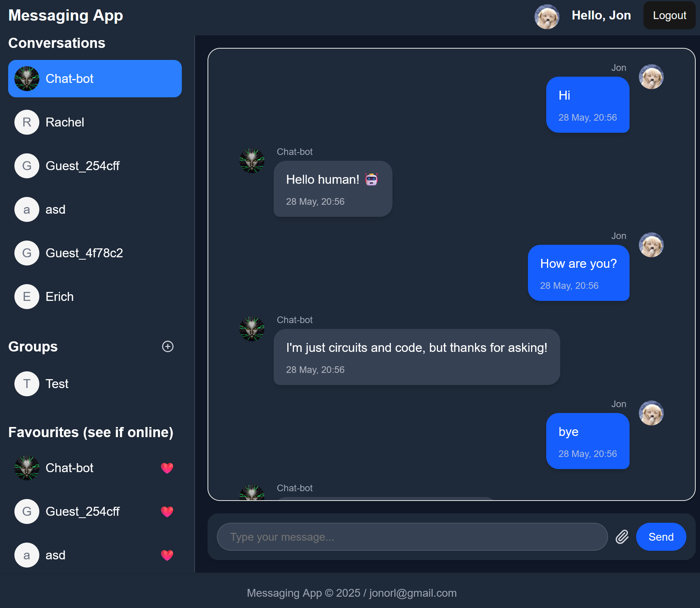Send the message with Send button

click(x=661, y=537)
